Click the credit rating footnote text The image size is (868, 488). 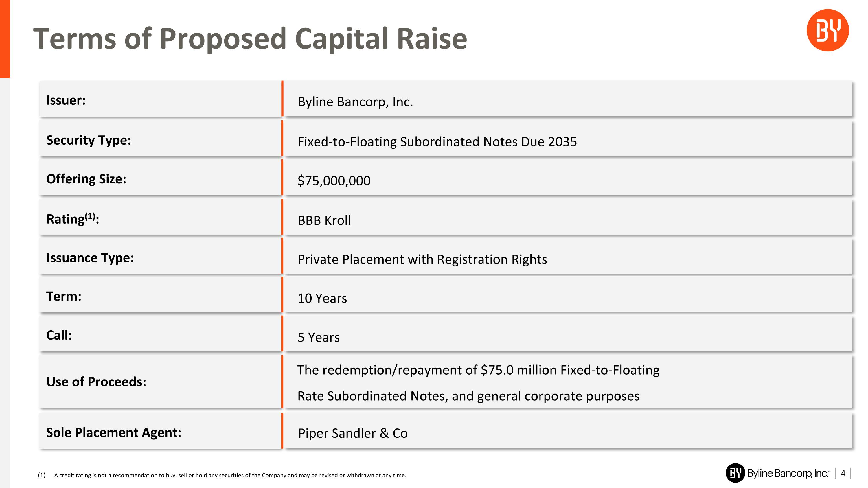230,475
